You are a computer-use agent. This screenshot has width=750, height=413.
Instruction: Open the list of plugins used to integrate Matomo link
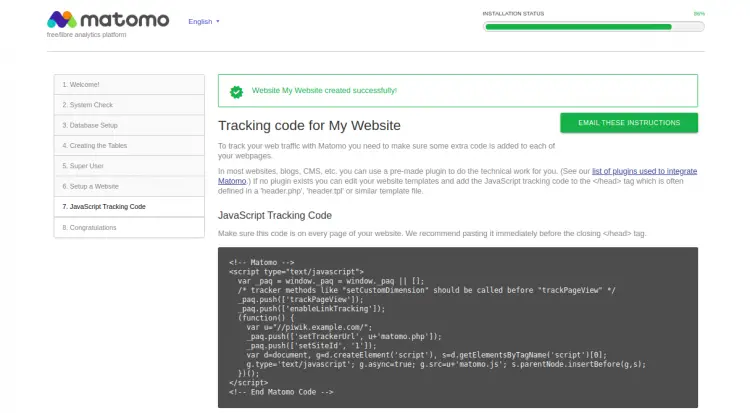click(x=644, y=171)
